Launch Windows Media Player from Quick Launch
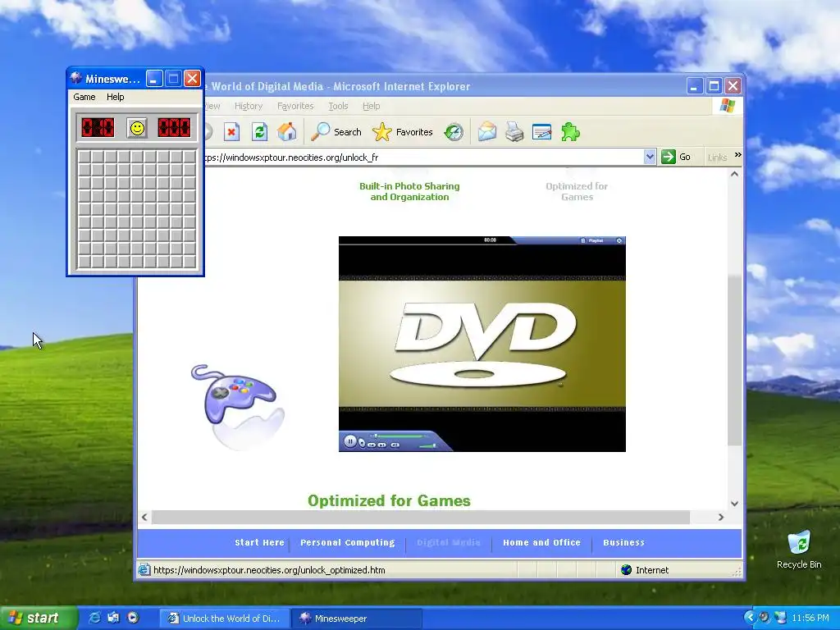 coord(133,618)
